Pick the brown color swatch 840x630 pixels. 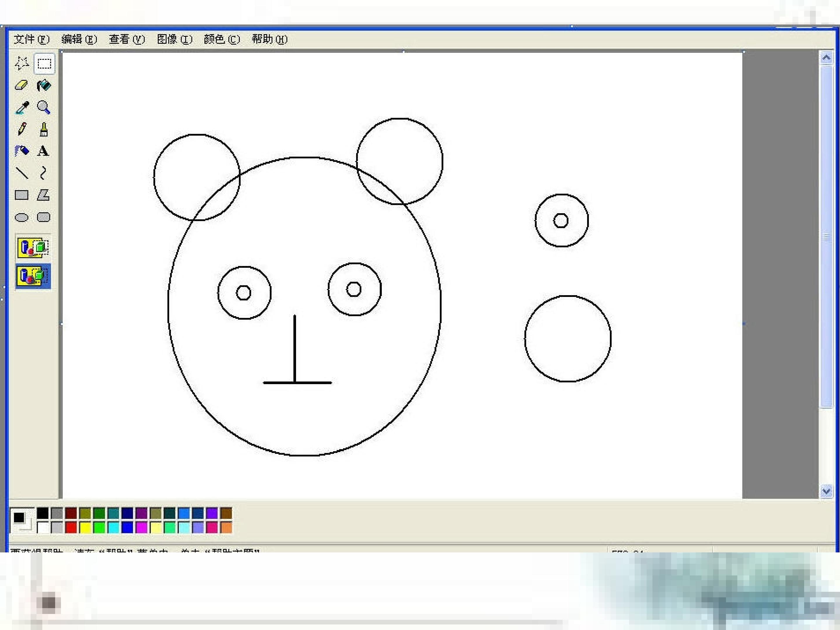226,513
